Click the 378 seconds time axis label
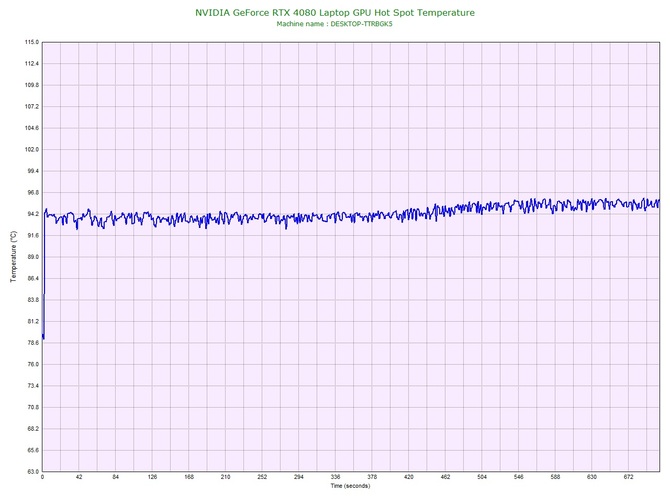Image resolution: width=670 pixels, height=503 pixels. click(x=372, y=477)
